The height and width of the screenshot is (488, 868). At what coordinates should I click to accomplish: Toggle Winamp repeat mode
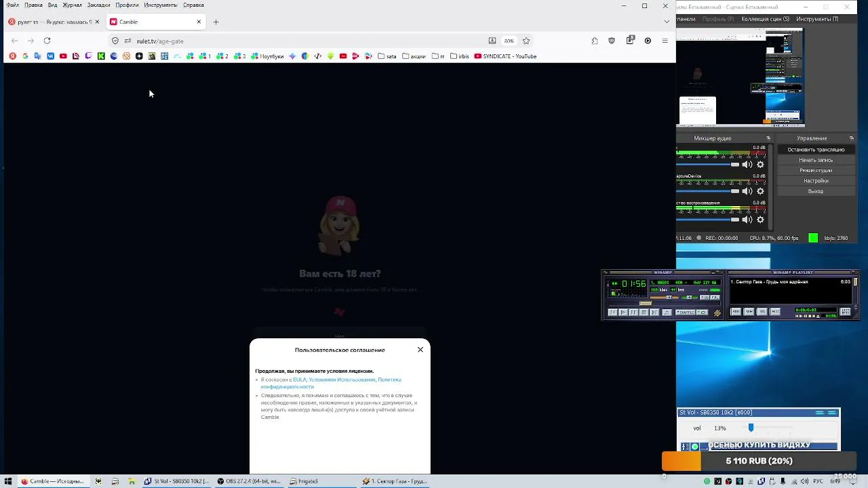702,312
